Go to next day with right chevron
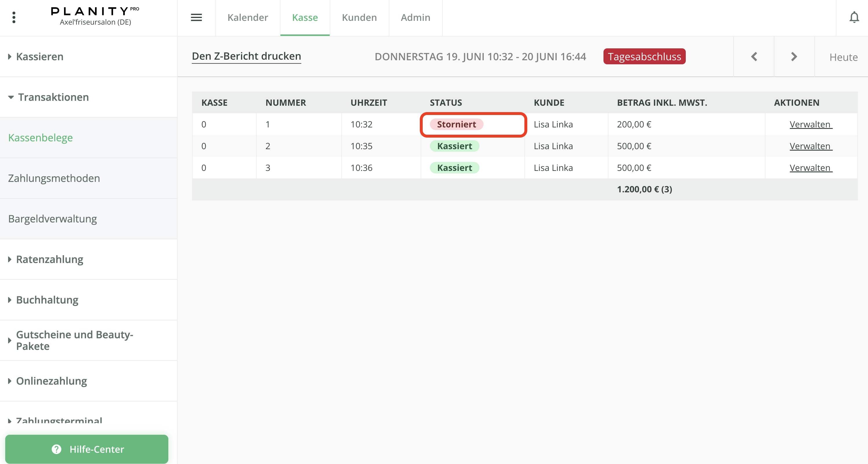The image size is (868, 464). [794, 56]
